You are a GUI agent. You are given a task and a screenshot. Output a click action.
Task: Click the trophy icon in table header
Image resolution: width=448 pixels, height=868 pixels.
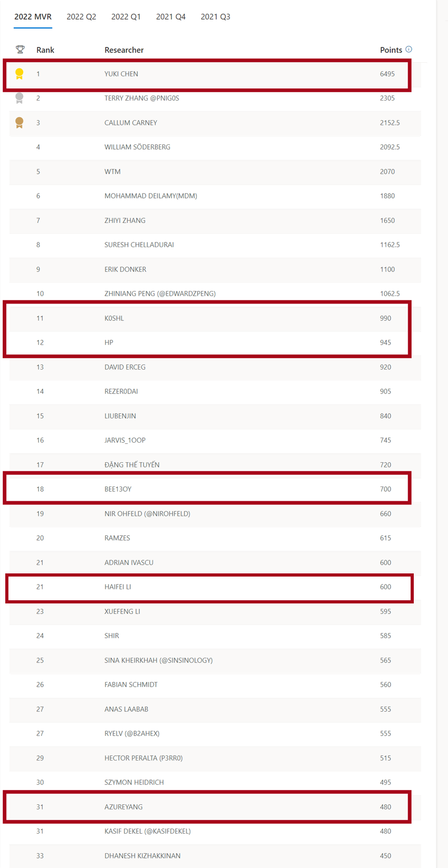click(x=20, y=50)
